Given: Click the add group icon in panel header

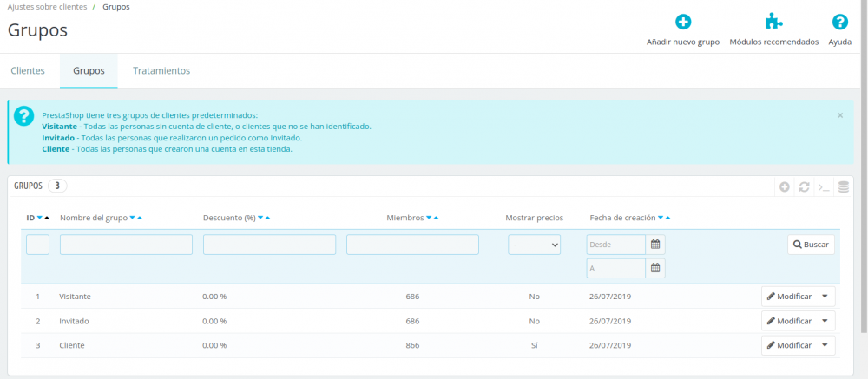Looking at the screenshot, I should 785,187.
